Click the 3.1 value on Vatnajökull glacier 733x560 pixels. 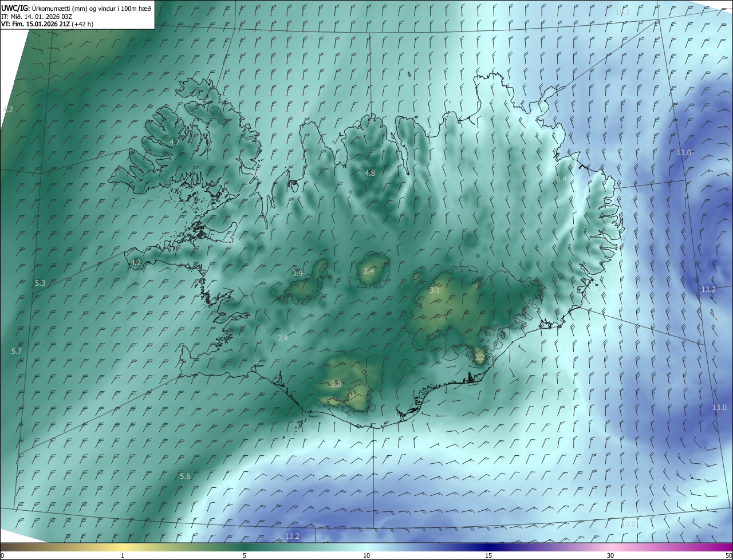(435, 290)
